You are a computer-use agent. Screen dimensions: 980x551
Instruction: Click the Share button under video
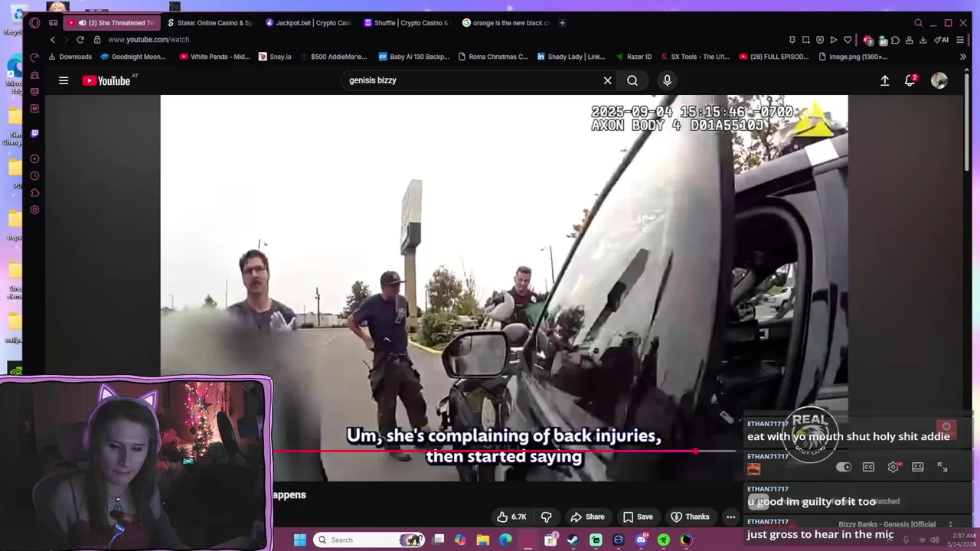[x=587, y=517]
